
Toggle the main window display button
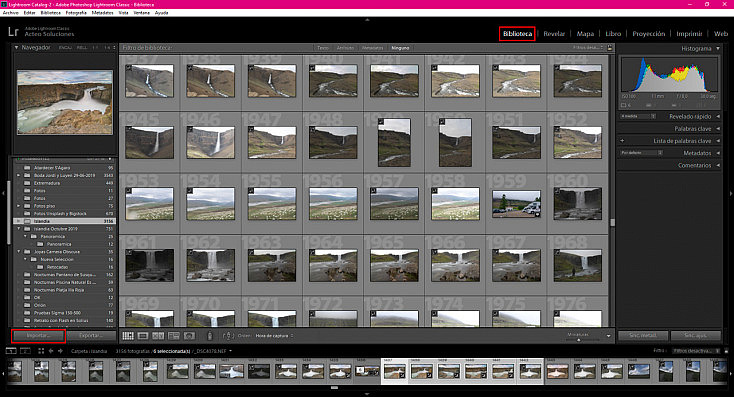tap(11, 351)
